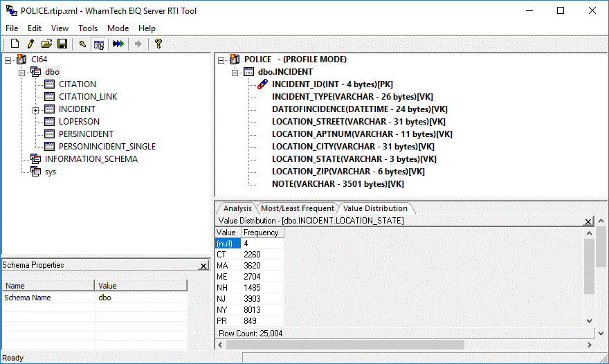Select the LOCATION_STATE column
Viewport: 609px width, 364px height.
(x=354, y=159)
